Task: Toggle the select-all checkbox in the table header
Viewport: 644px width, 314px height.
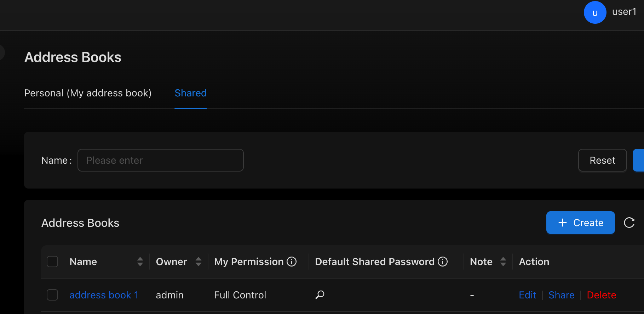Action: pyautogui.click(x=52, y=262)
